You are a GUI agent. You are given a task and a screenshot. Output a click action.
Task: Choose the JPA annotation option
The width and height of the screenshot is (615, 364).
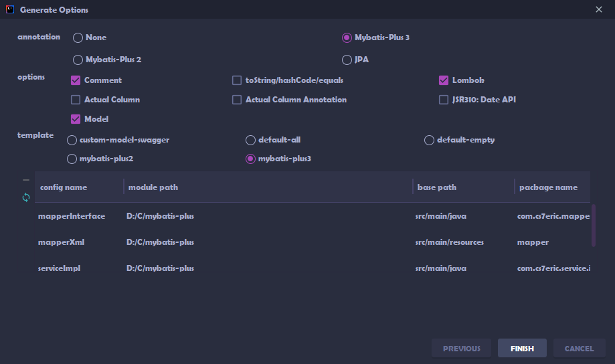tap(347, 60)
